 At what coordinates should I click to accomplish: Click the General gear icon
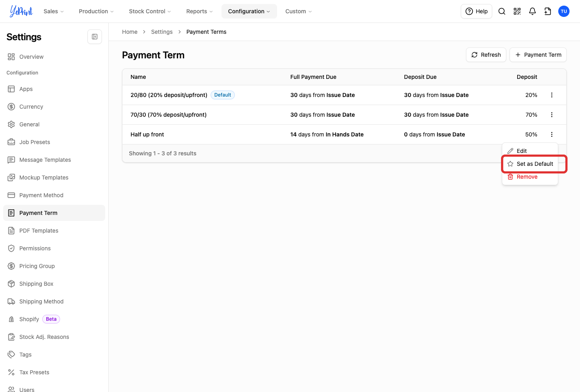(11, 124)
